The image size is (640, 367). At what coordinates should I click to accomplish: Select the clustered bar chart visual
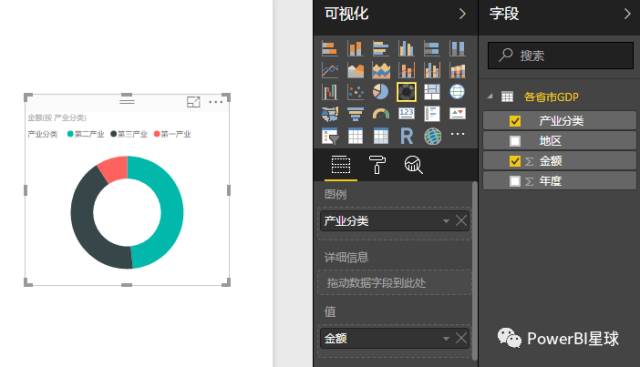pos(380,49)
